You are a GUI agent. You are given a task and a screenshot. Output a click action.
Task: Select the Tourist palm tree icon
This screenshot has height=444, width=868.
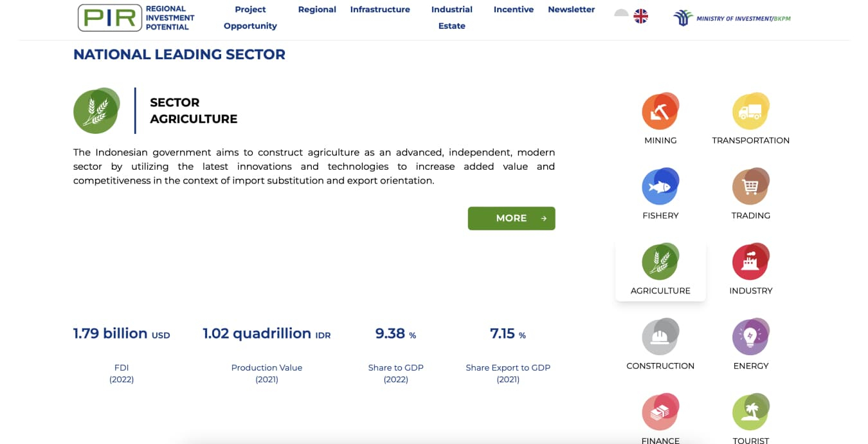click(750, 412)
